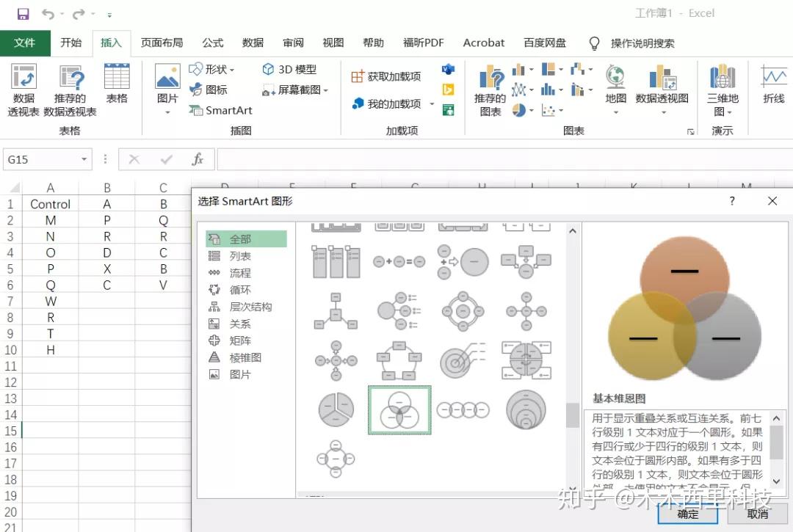The height and width of the screenshot is (532, 793).
Task: Select the basic Venn diagram thumbnail
Action: [x=399, y=410]
